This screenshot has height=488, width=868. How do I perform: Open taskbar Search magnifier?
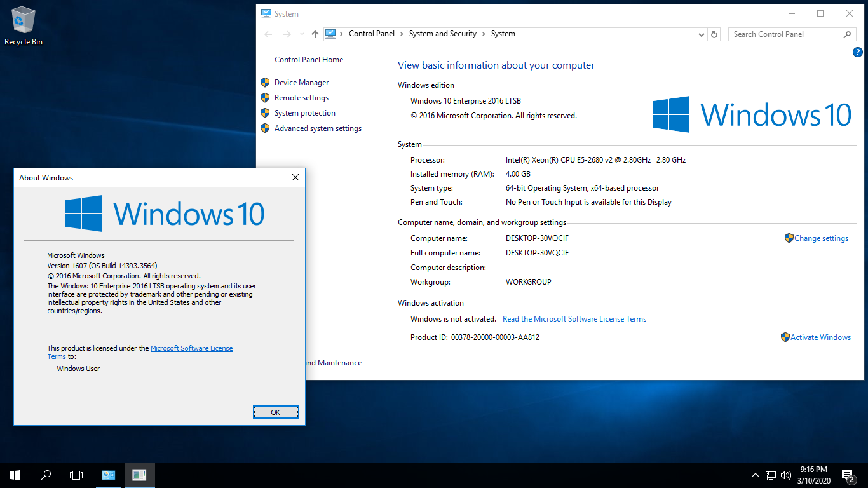pyautogui.click(x=46, y=475)
